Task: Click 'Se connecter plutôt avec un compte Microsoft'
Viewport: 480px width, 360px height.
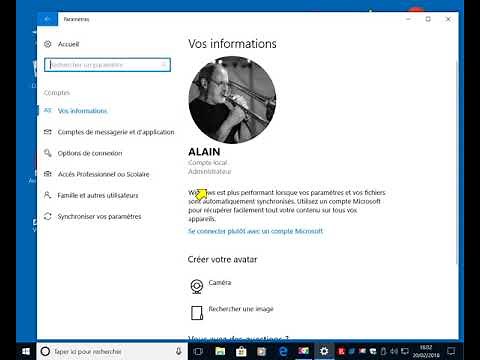Action: pyautogui.click(x=255, y=231)
